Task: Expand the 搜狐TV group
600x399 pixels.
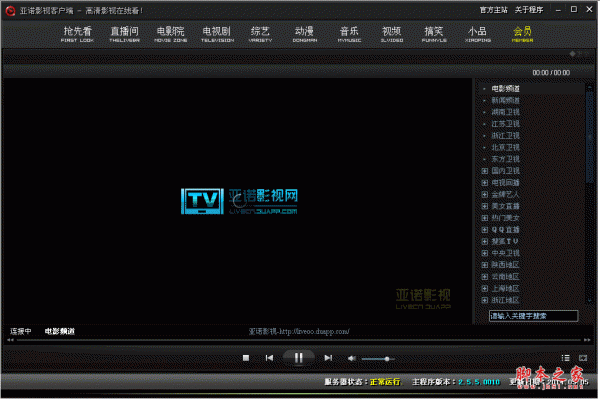Action: pyautogui.click(x=484, y=241)
